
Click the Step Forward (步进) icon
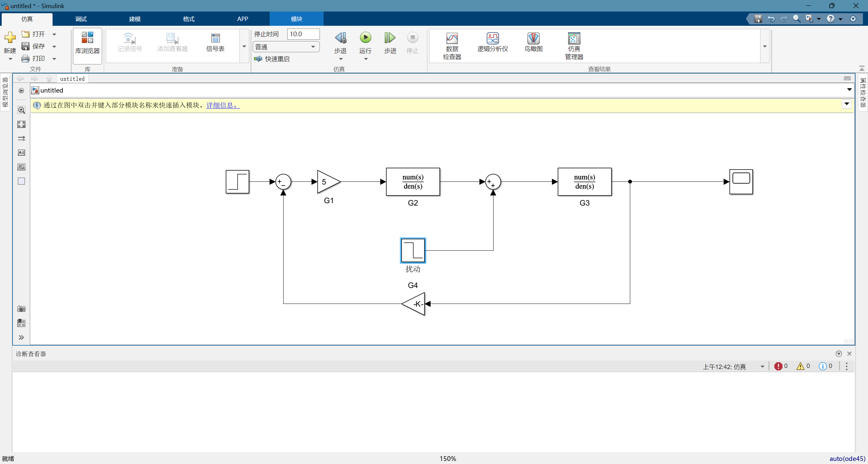pos(390,38)
